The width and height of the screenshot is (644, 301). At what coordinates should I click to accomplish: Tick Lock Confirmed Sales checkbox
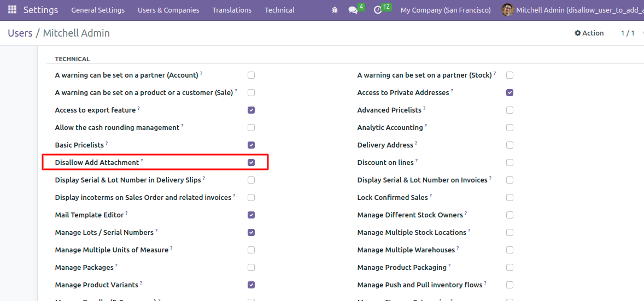[510, 198]
